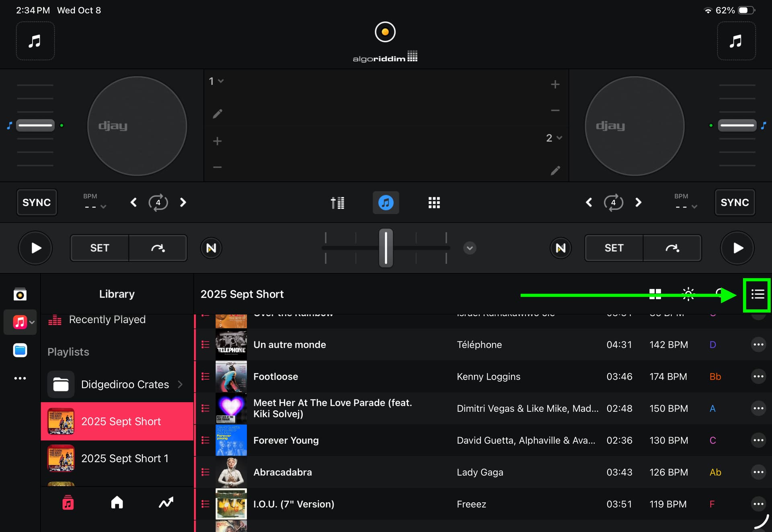
Task: Open the Files source icon in sidebar
Action: (20, 350)
